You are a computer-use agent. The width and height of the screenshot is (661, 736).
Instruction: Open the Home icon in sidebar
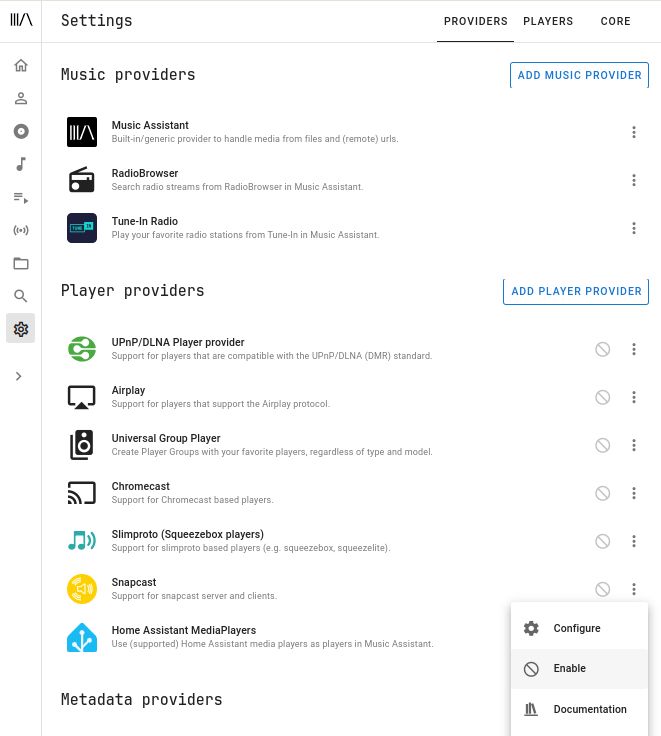click(x=21, y=65)
